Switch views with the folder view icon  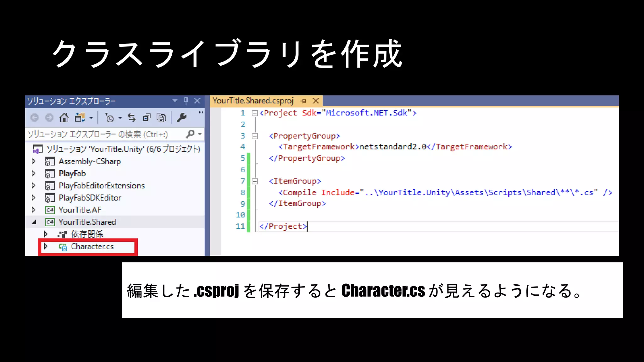[x=80, y=118]
